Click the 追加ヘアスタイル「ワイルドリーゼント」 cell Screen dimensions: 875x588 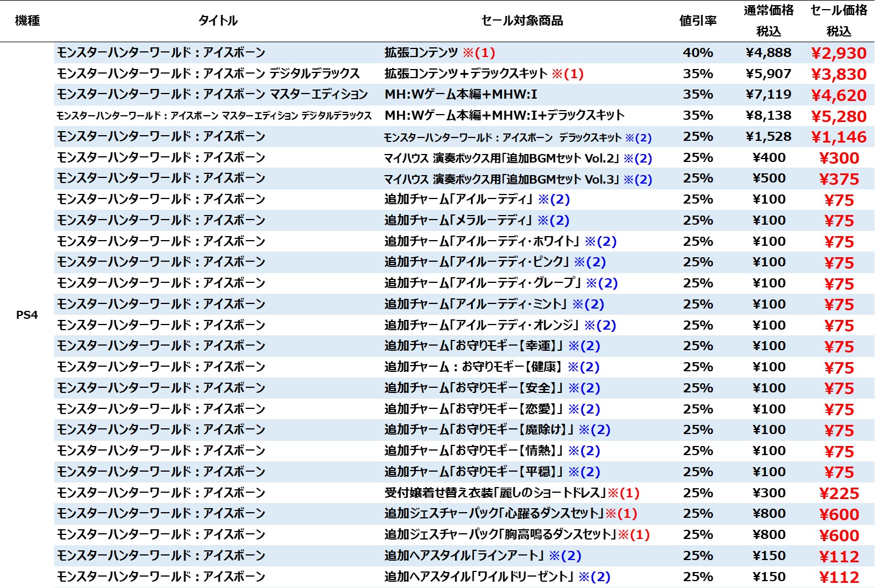[x=497, y=577]
